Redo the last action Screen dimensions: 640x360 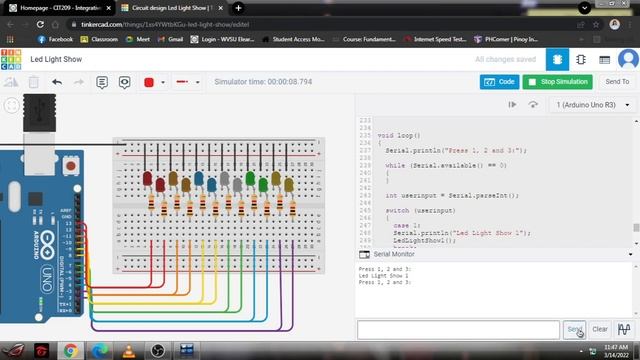pos(79,82)
